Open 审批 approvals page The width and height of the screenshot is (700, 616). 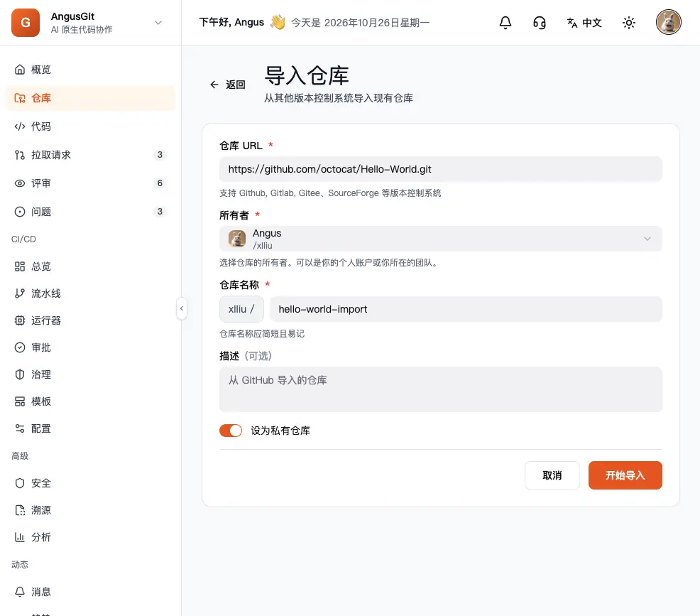(91, 347)
